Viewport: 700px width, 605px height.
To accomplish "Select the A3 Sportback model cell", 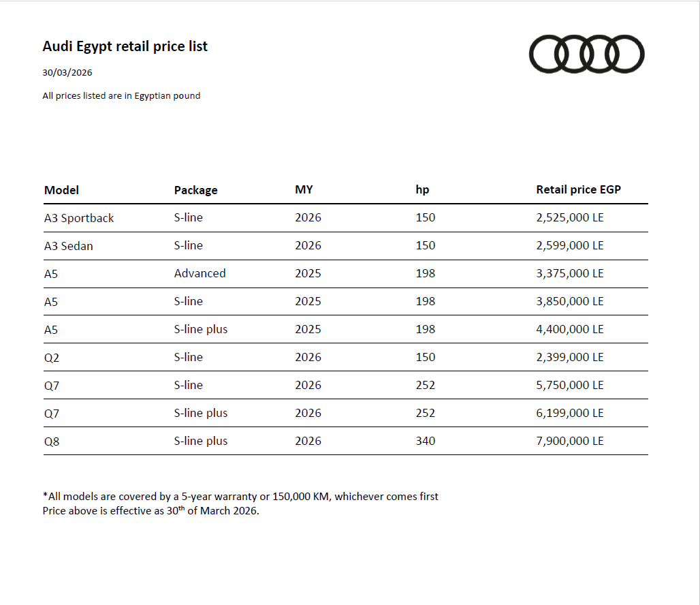I will pos(79,218).
